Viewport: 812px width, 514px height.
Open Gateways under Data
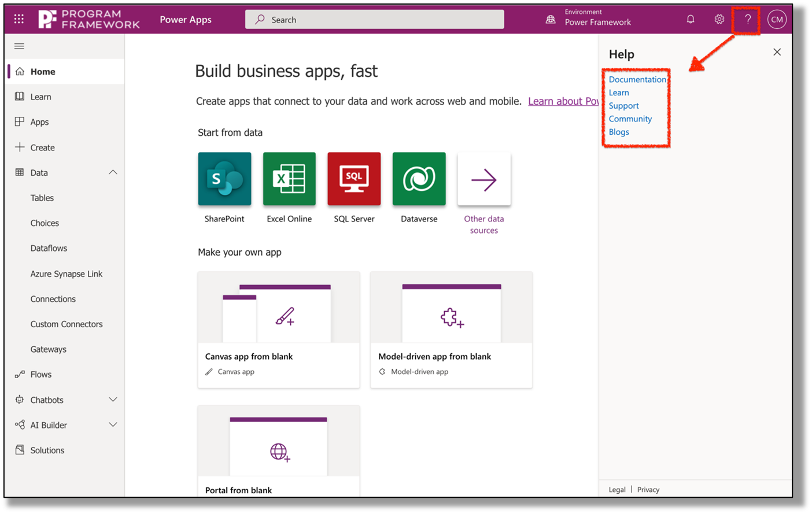[x=49, y=349]
